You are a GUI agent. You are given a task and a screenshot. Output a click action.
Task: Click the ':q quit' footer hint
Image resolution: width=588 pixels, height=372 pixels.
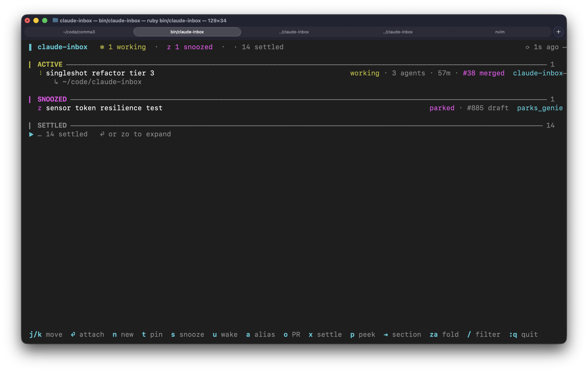coord(523,335)
